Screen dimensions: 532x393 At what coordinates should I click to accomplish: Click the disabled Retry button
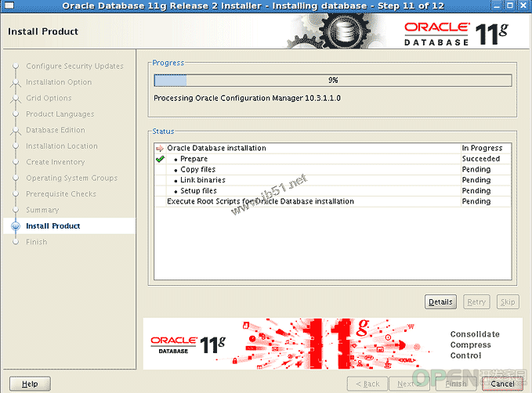click(476, 301)
